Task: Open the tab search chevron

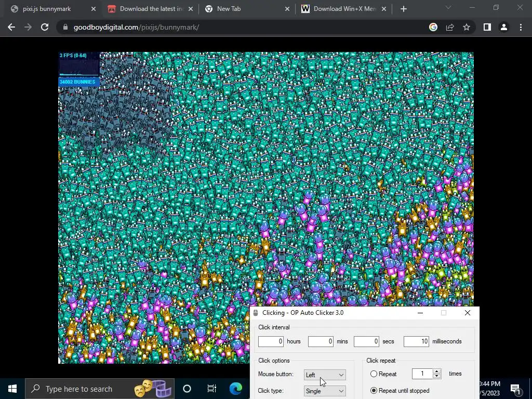Action: point(448,7)
